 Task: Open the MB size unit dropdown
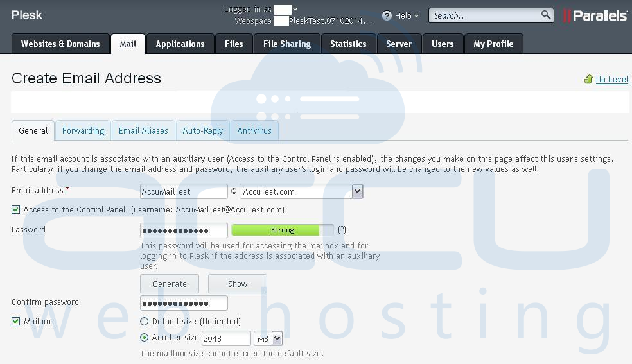[277, 338]
